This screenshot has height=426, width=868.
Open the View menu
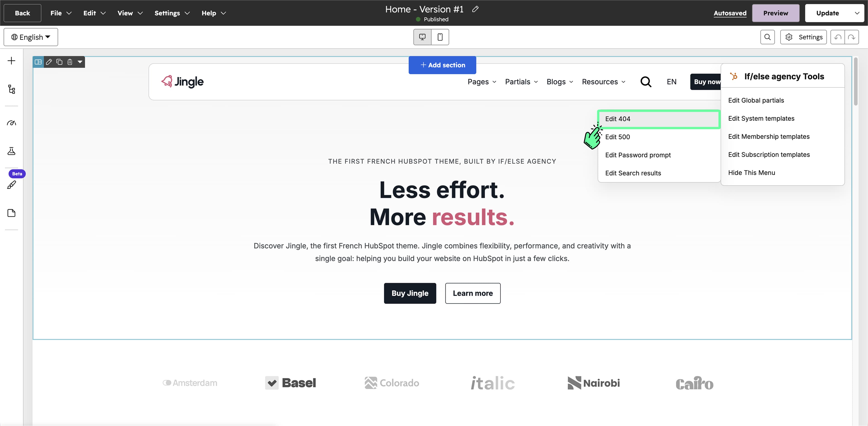[x=130, y=13]
